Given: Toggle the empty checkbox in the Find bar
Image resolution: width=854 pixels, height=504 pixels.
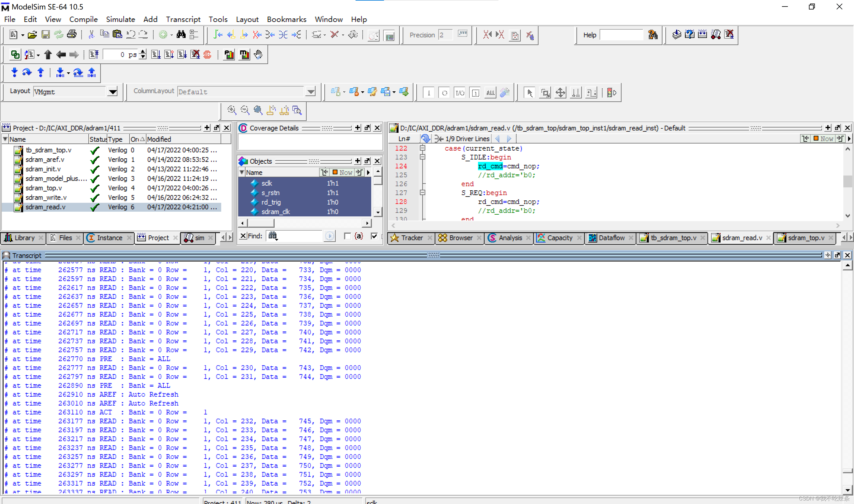Looking at the screenshot, I should pyautogui.click(x=347, y=236).
